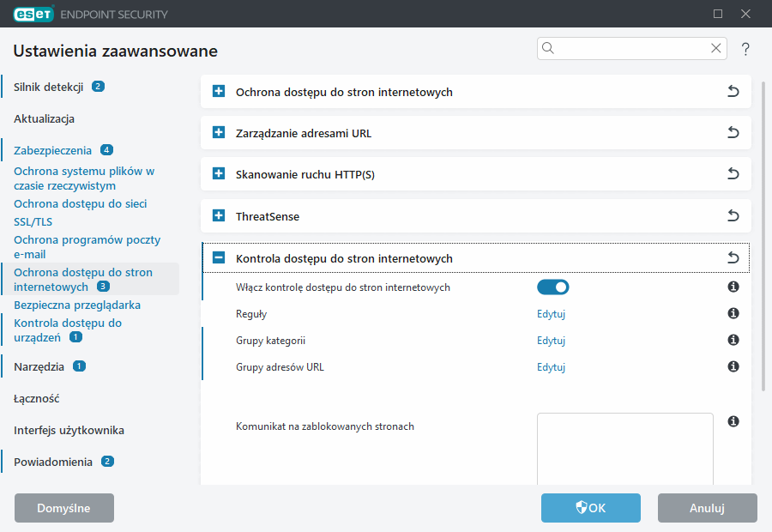Screen dimensions: 772x532
Task: Expand the "Skanowanie ruchu HTTP(S)" section
Action: [217, 174]
